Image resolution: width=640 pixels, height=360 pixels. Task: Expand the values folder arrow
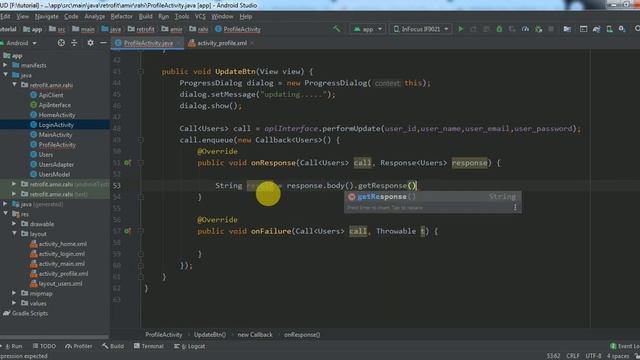14,303
